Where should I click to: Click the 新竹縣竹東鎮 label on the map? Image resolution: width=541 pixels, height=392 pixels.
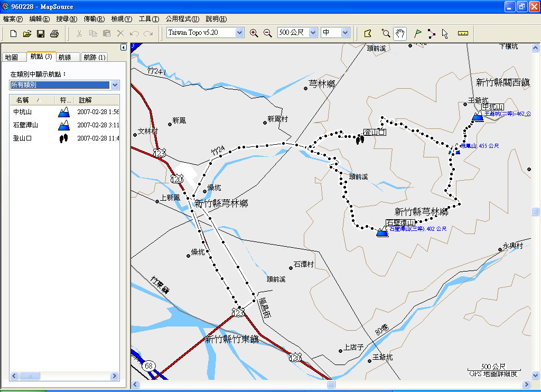(232, 339)
